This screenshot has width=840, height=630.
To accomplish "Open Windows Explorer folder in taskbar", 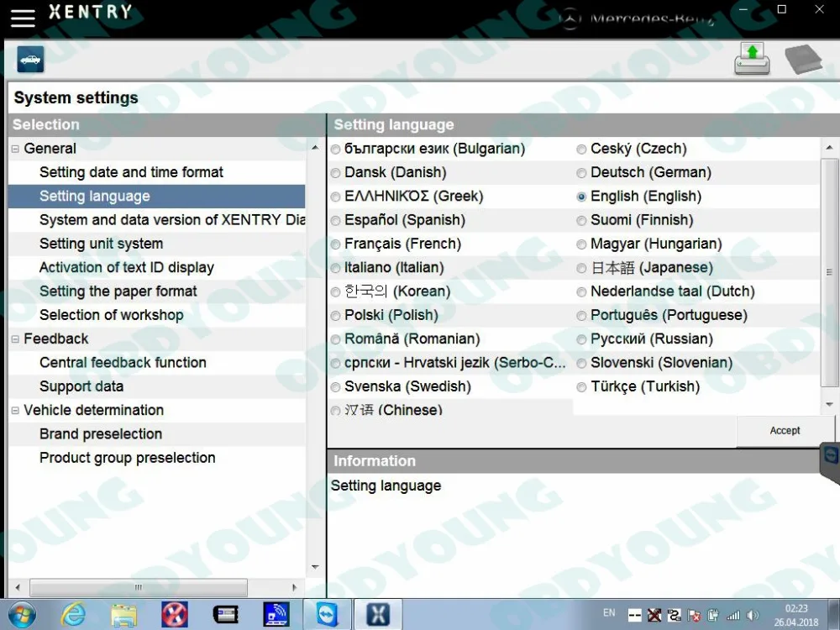I will pos(123,615).
